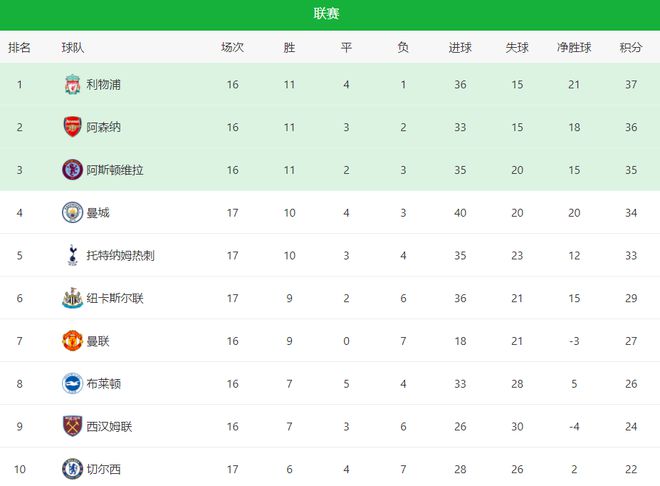The image size is (660, 486).
Task: Click the Aston Villa club crest icon
Action: (72, 170)
